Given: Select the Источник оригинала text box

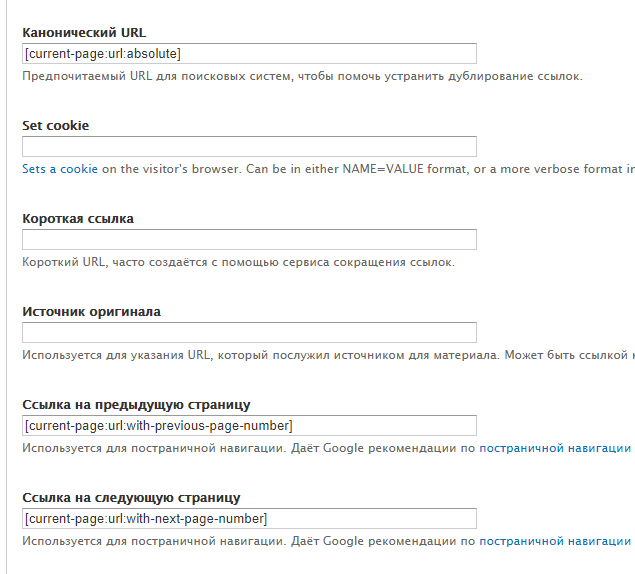Looking at the screenshot, I should pos(249,333).
